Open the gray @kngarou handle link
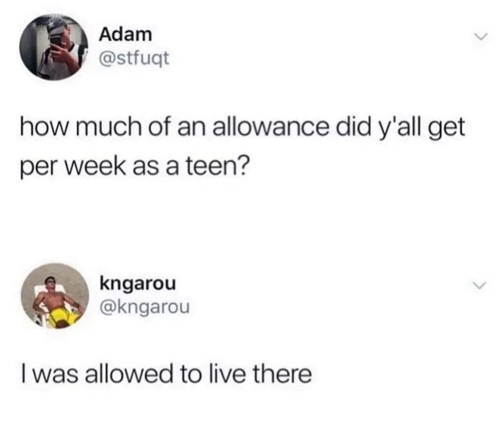This screenshot has width=504, height=448. (x=145, y=307)
